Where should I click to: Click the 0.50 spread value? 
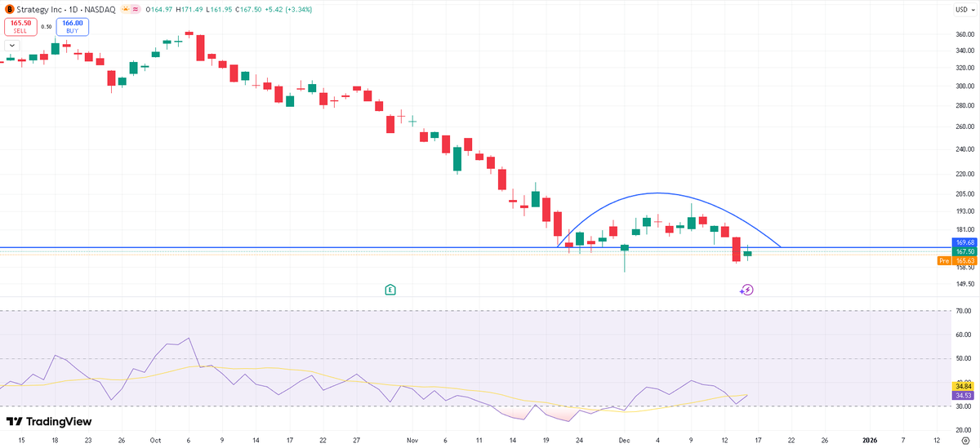click(x=47, y=26)
